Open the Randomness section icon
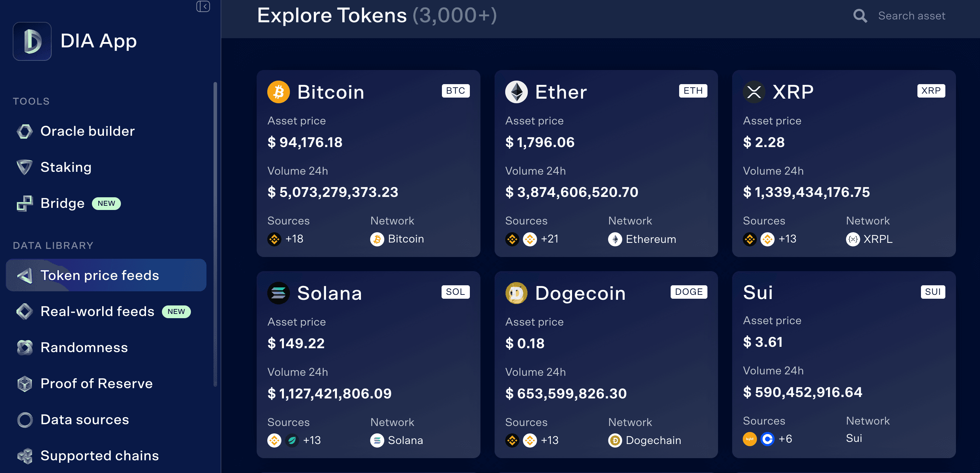This screenshot has width=980, height=473. pos(25,348)
